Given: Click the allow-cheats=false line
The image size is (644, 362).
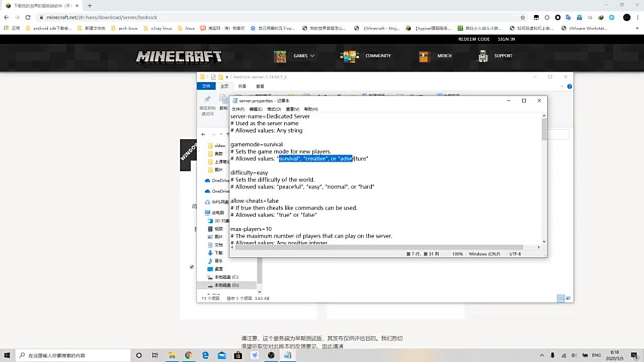Looking at the screenshot, I should (x=254, y=201).
